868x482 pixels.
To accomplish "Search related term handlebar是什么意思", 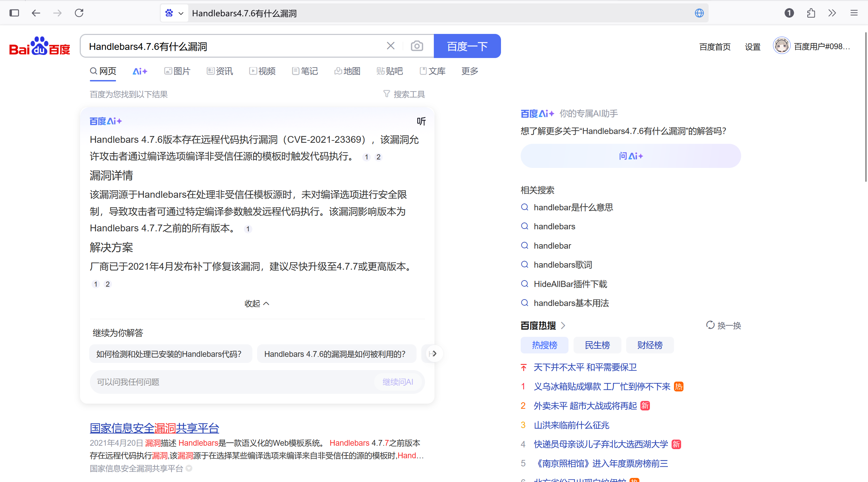I will pyautogui.click(x=573, y=208).
